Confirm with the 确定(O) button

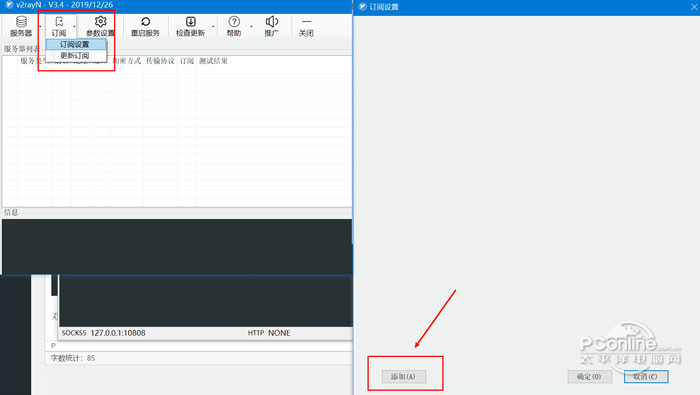coord(589,376)
